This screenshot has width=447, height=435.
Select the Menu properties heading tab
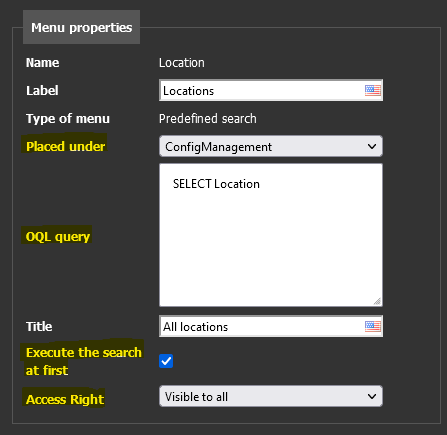coord(81,27)
